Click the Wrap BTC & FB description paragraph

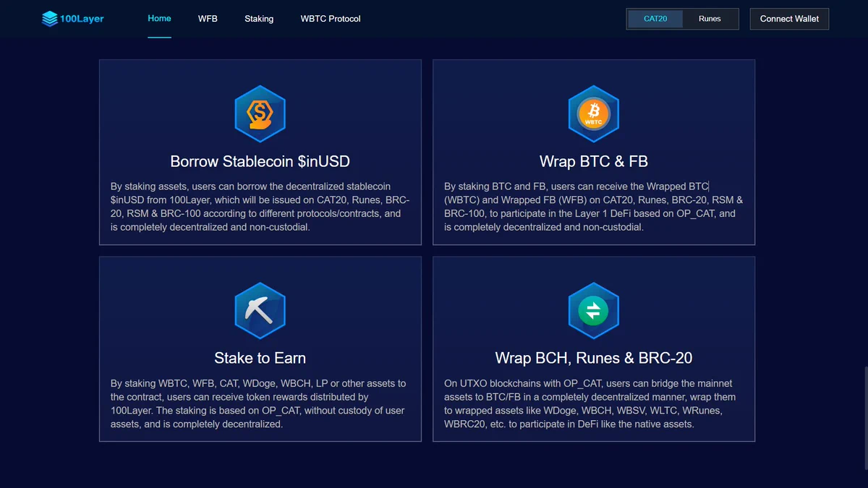594,207
